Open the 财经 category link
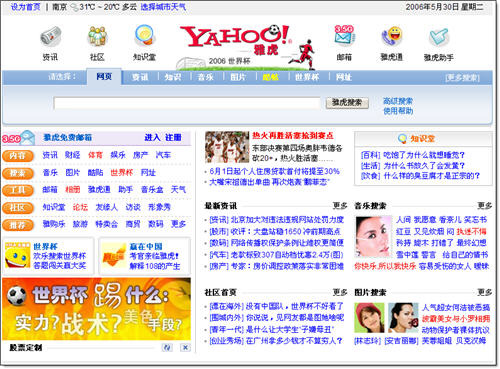This screenshot has height=369, width=500. pos(73,155)
